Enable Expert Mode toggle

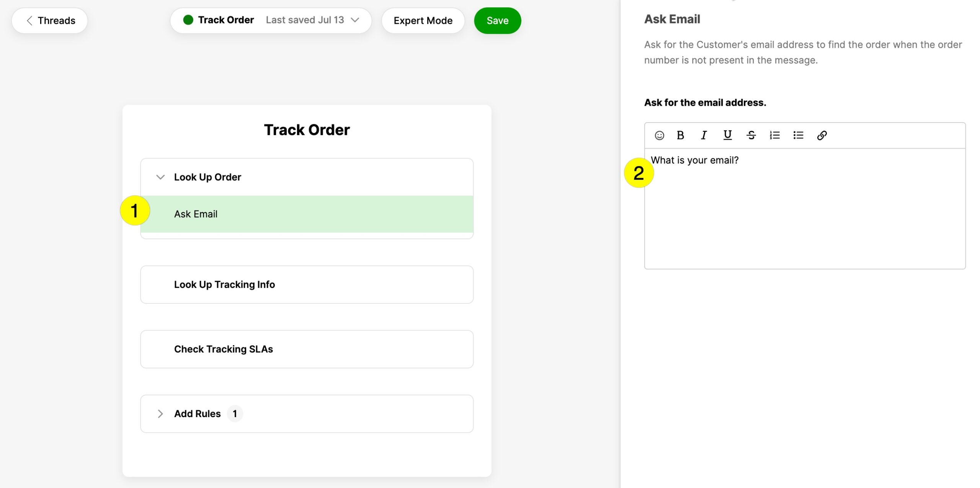423,20
